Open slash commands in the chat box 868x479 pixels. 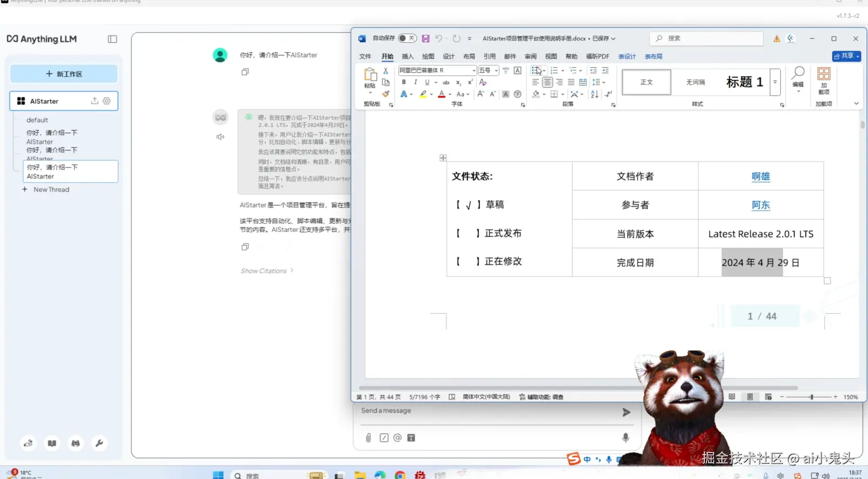[384, 438]
